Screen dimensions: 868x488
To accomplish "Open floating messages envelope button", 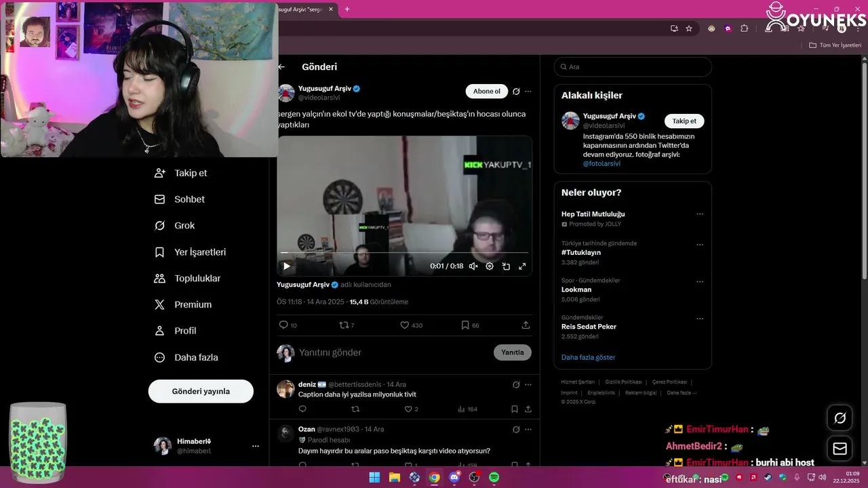I will (x=840, y=449).
